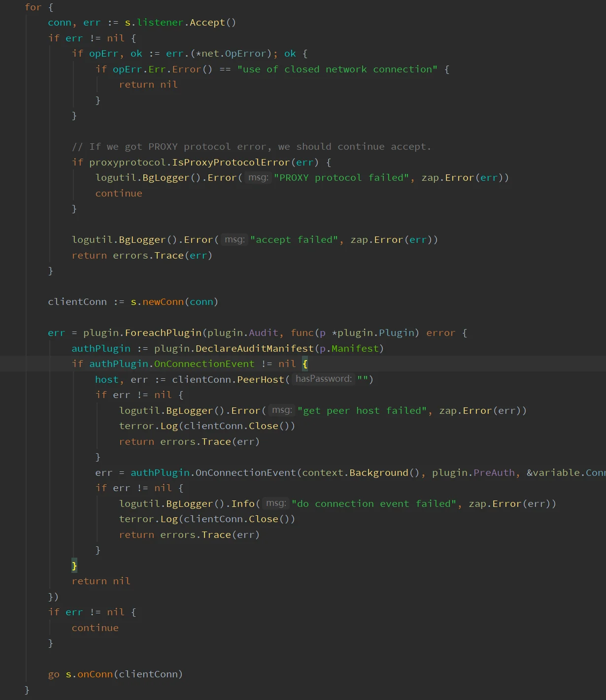This screenshot has width=606, height=700.
Task: Select the IsProxyProtocolError function call
Action: (231, 163)
